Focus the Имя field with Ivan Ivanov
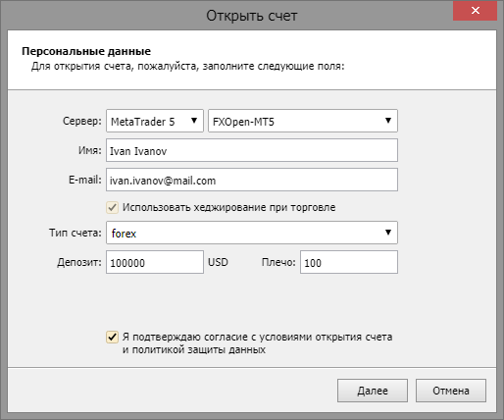The image size is (504, 420). pyautogui.click(x=252, y=150)
